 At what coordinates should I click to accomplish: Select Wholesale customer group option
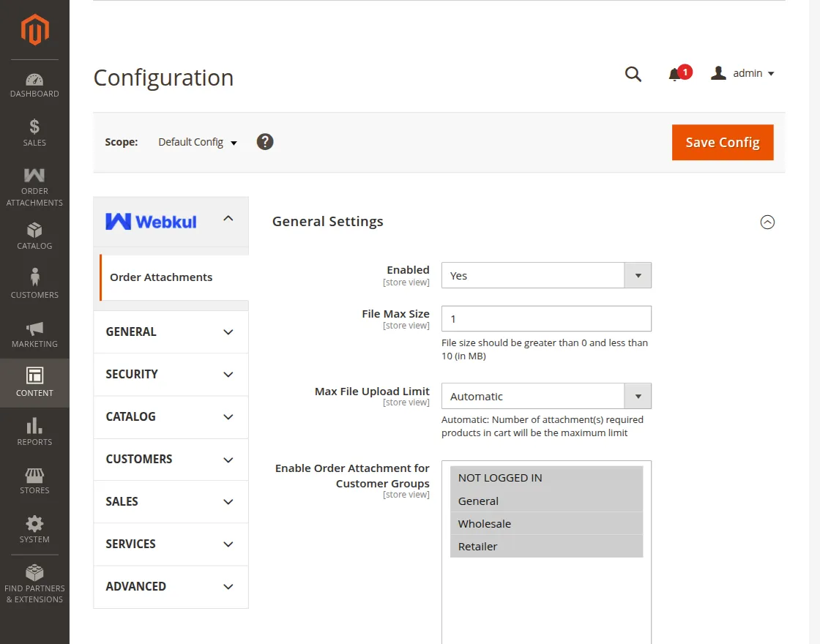546,524
